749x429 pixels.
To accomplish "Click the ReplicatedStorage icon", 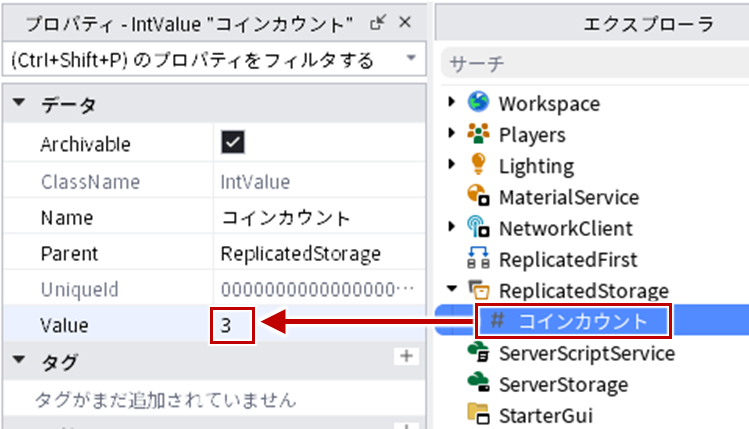I will [478, 290].
